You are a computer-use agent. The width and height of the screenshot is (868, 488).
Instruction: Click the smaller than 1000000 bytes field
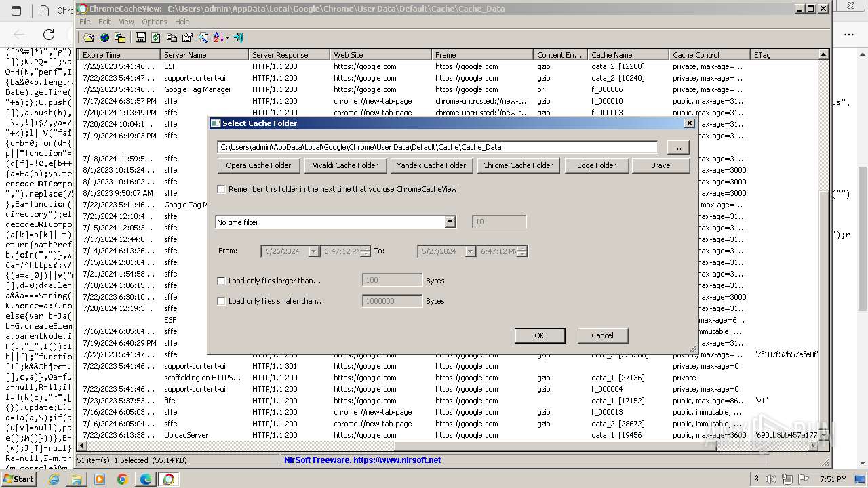(392, 301)
